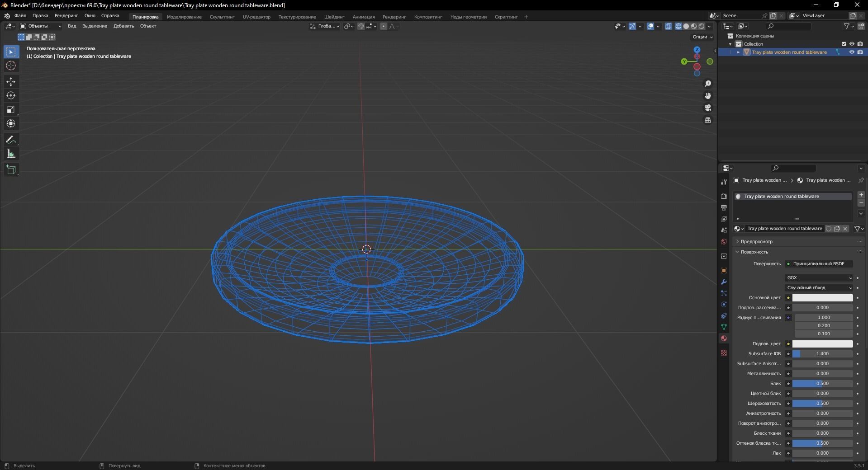The width and height of the screenshot is (868, 470).
Task: Add a new material slot with plus
Action: pos(861,195)
